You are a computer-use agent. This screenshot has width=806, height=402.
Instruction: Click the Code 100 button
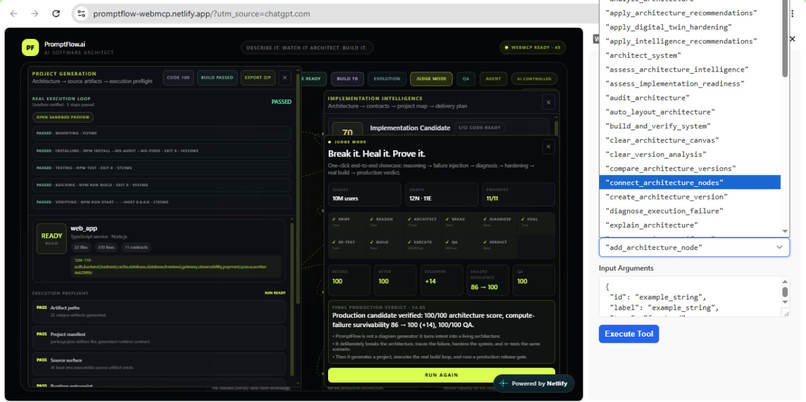pos(178,78)
